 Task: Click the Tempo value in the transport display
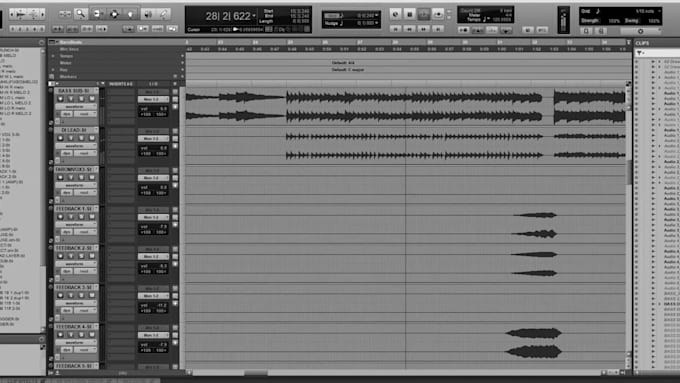(x=501, y=20)
